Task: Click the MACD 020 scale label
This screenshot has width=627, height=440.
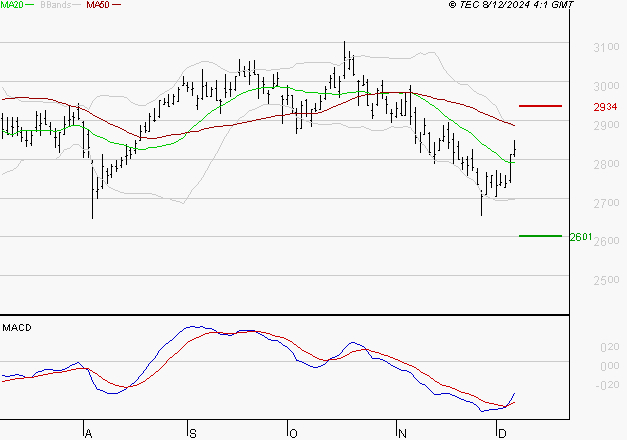Action: (x=610, y=347)
